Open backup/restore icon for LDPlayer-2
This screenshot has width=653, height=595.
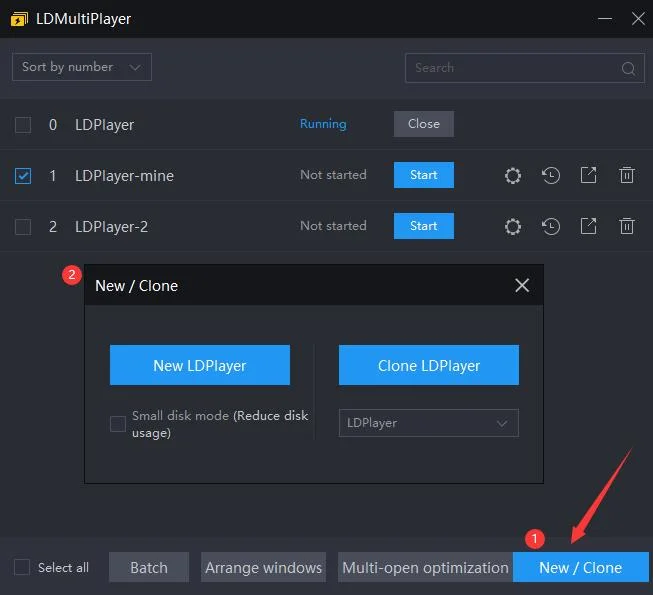[x=551, y=227]
